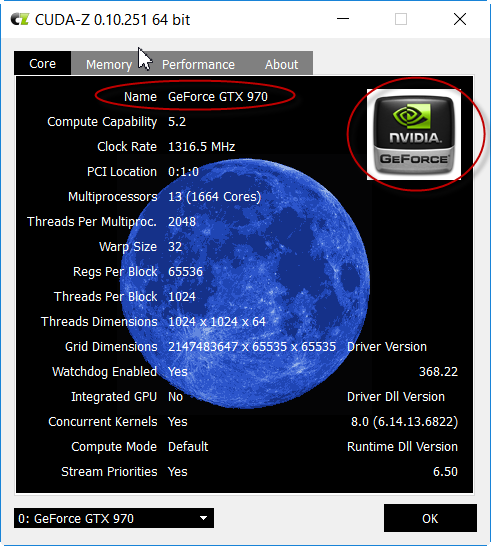Open the About tab
Image resolution: width=491 pixels, height=546 pixels.
(281, 64)
